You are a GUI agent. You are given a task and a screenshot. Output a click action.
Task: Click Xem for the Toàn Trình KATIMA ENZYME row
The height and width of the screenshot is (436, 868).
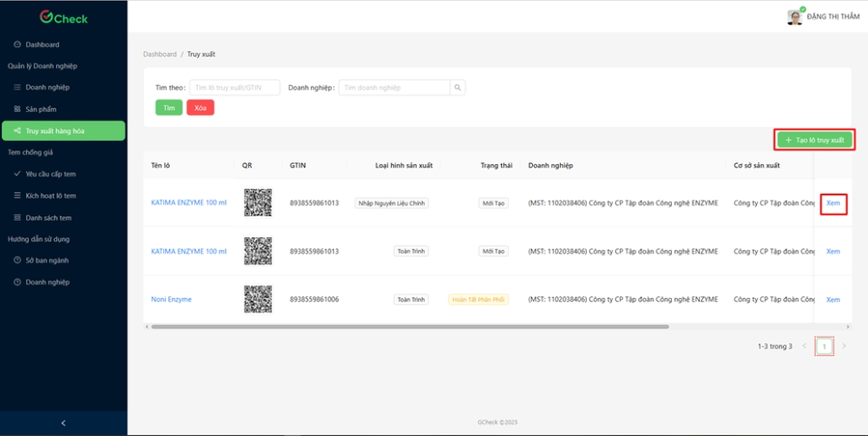pyautogui.click(x=833, y=251)
